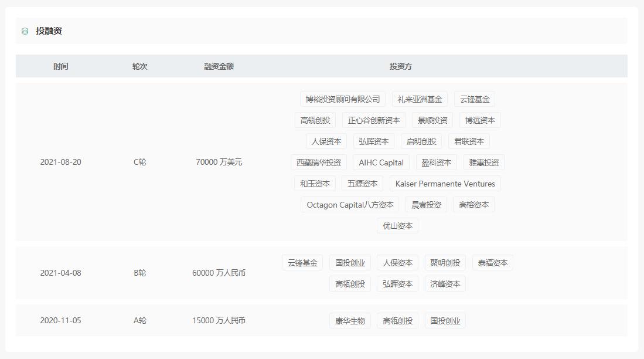Open investor tag 高榕资本

(474, 204)
